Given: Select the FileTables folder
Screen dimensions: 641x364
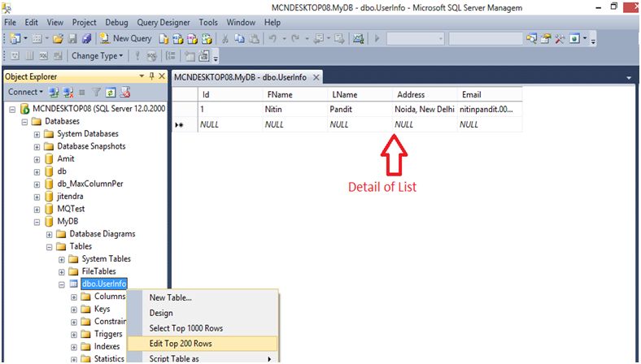Looking at the screenshot, I should point(98,271).
